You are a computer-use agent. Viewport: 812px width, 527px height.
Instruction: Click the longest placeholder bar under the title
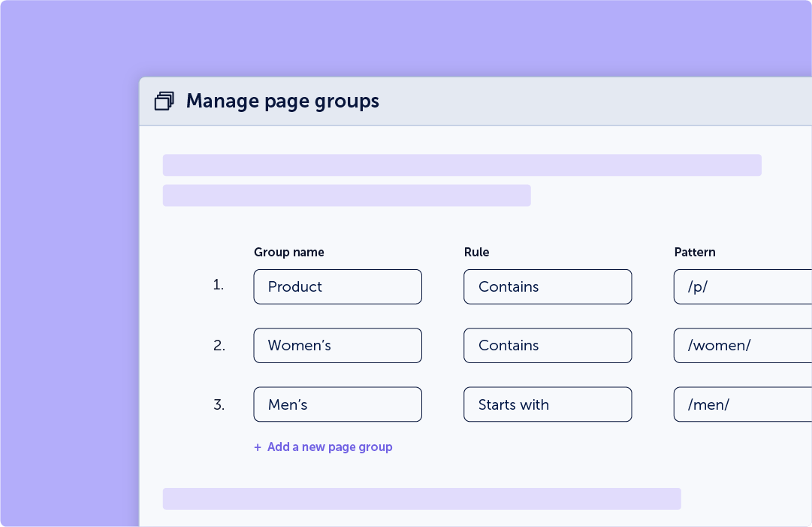pyautogui.click(x=462, y=165)
